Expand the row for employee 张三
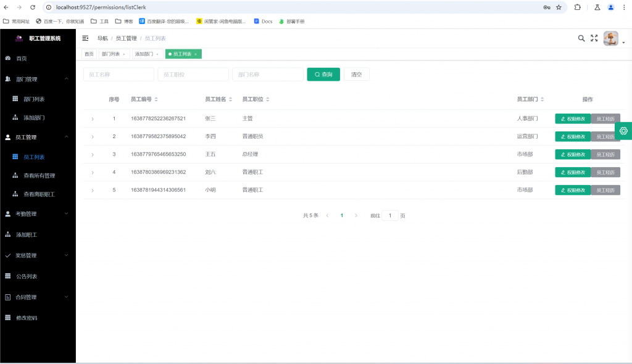Viewport: 632px width, 364px height. click(x=94, y=118)
